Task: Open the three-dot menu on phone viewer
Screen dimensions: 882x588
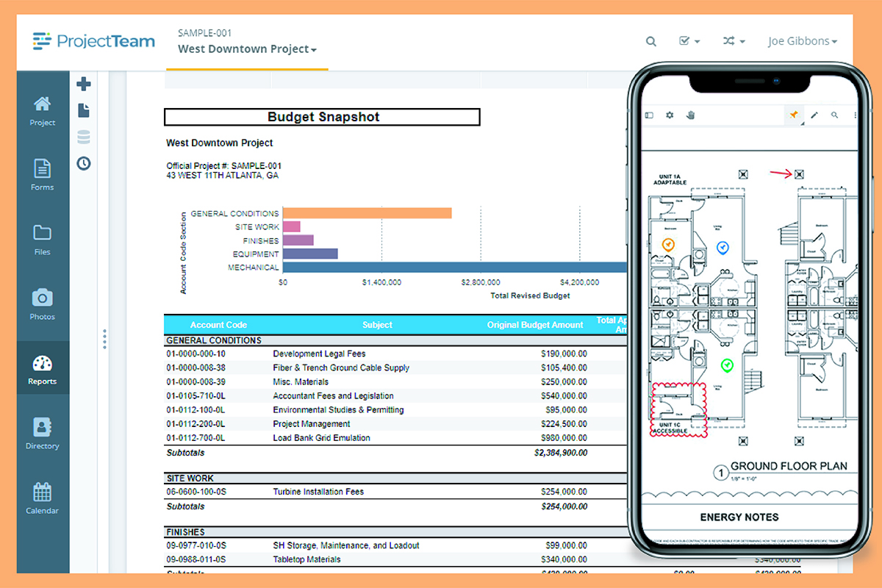Action: 855,115
